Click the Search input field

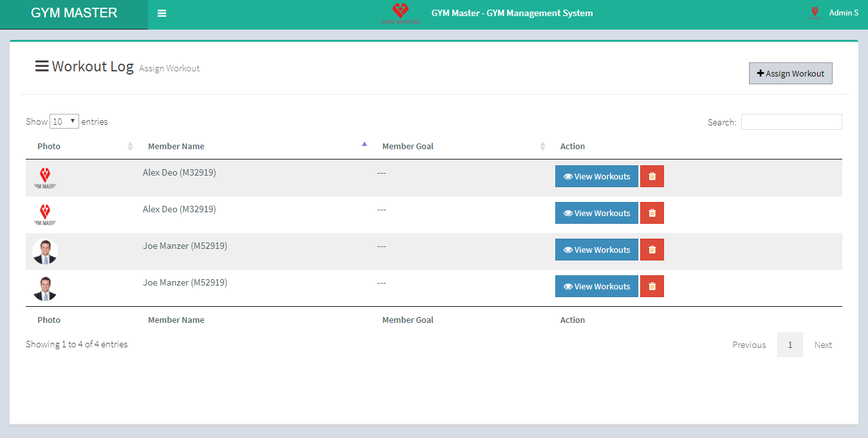pos(791,122)
